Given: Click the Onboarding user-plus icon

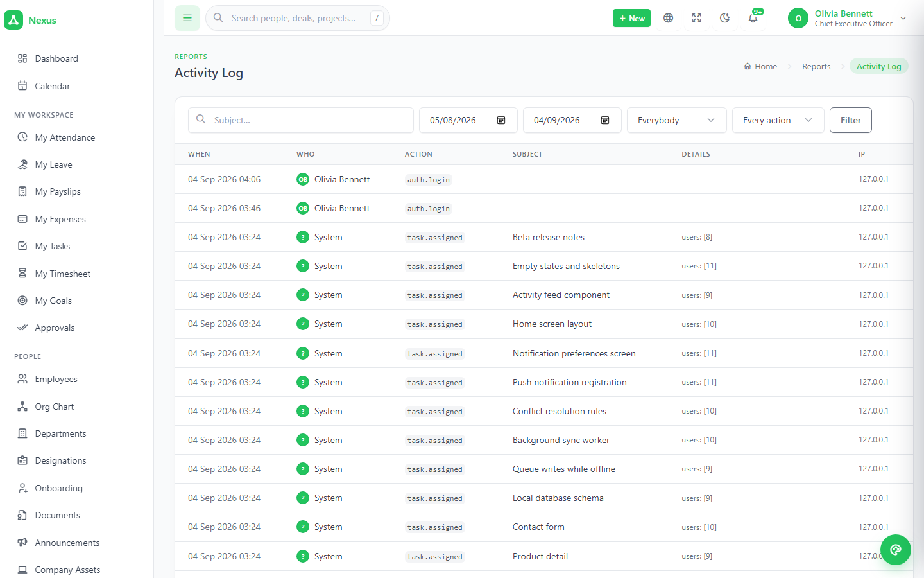Looking at the screenshot, I should 22,488.
